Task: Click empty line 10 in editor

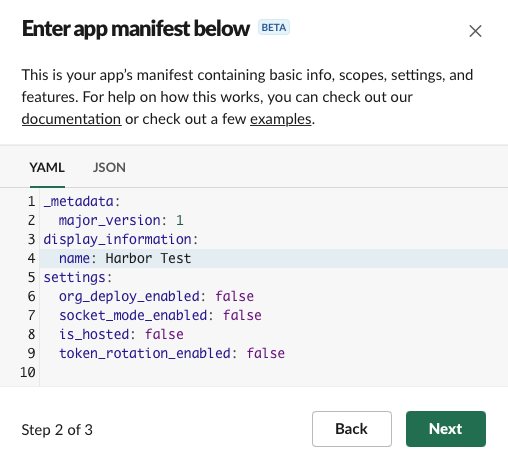Action: [274, 372]
